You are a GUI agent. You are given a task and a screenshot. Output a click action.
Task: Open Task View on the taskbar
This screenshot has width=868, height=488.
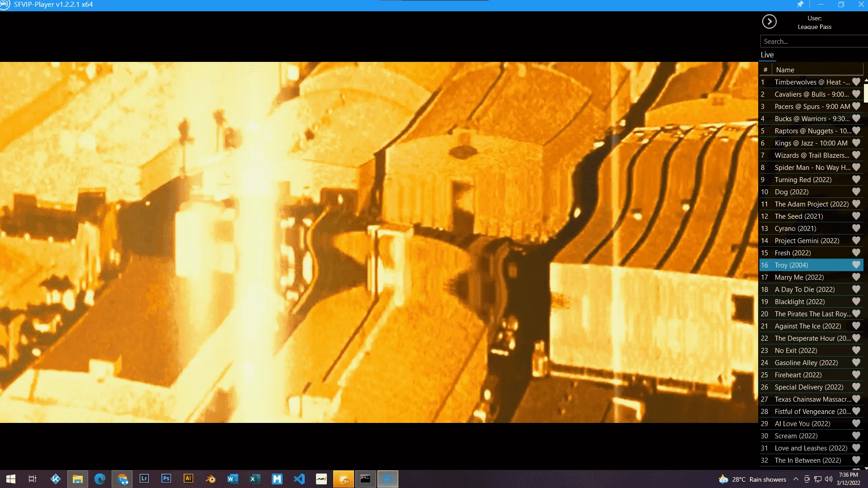[33, 479]
